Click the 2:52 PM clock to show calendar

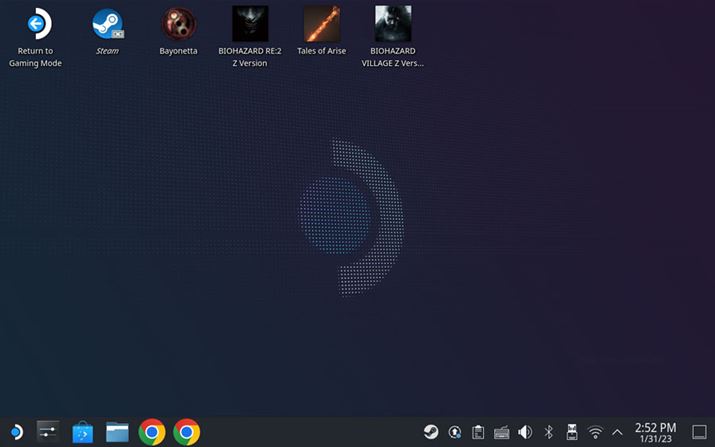point(655,432)
